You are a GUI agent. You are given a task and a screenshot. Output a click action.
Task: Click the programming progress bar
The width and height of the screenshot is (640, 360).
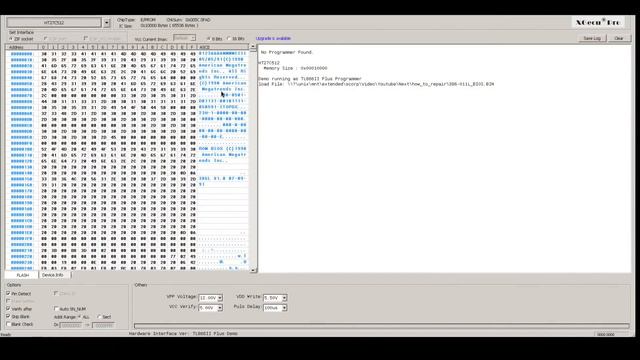coord(382,326)
